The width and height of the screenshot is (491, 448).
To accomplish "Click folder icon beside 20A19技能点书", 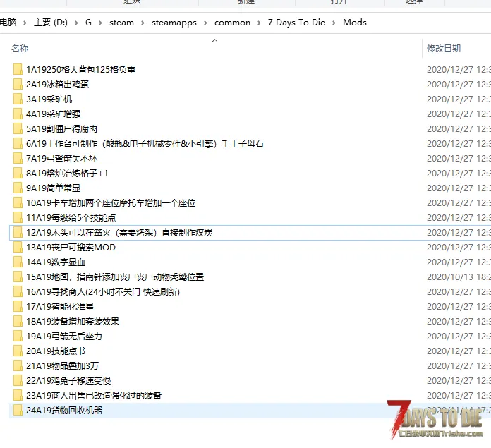I will coord(18,351).
